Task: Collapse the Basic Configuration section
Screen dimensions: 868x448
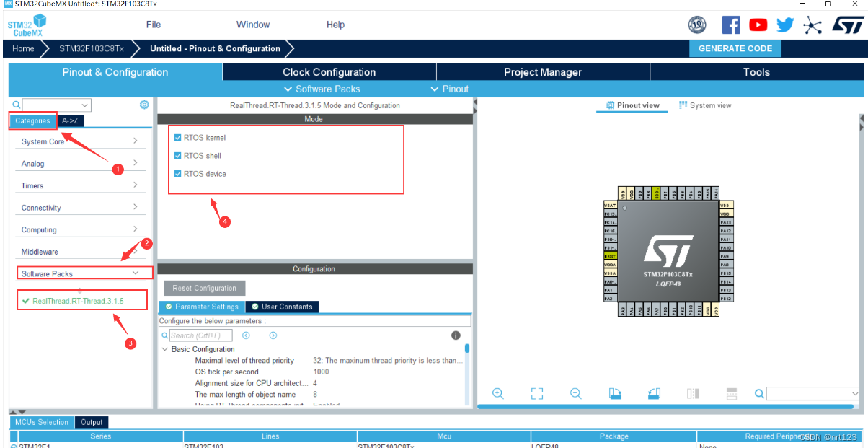Action: [x=165, y=349]
